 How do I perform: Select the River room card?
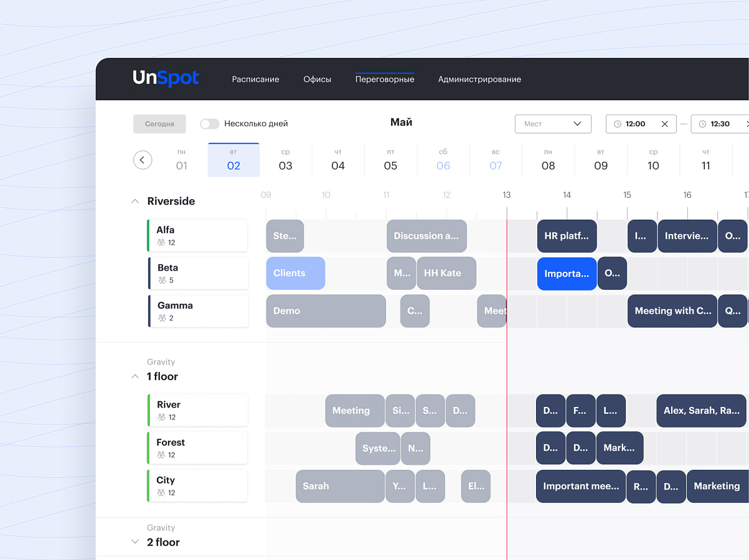coord(197,410)
